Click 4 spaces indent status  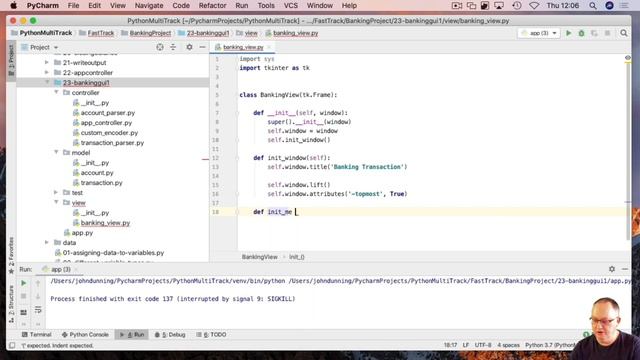point(508,345)
